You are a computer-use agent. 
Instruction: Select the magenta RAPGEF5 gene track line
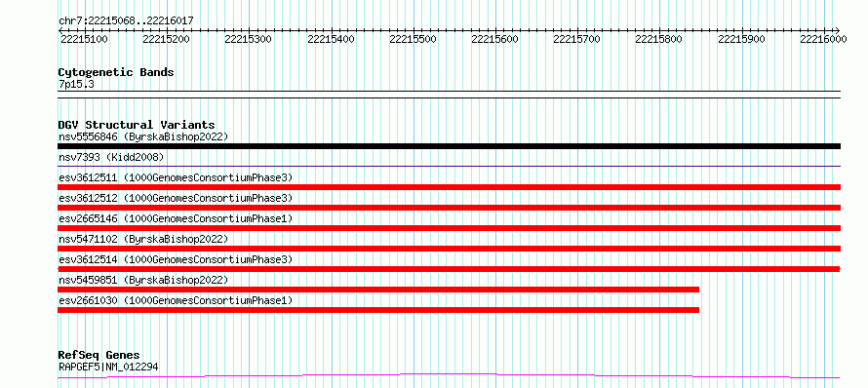(x=449, y=376)
